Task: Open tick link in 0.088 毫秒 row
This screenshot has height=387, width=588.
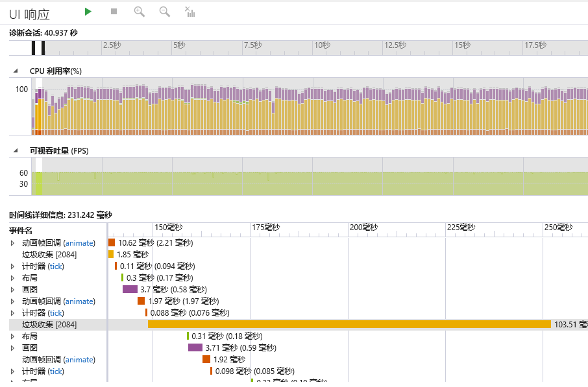Action: pyautogui.click(x=56, y=313)
